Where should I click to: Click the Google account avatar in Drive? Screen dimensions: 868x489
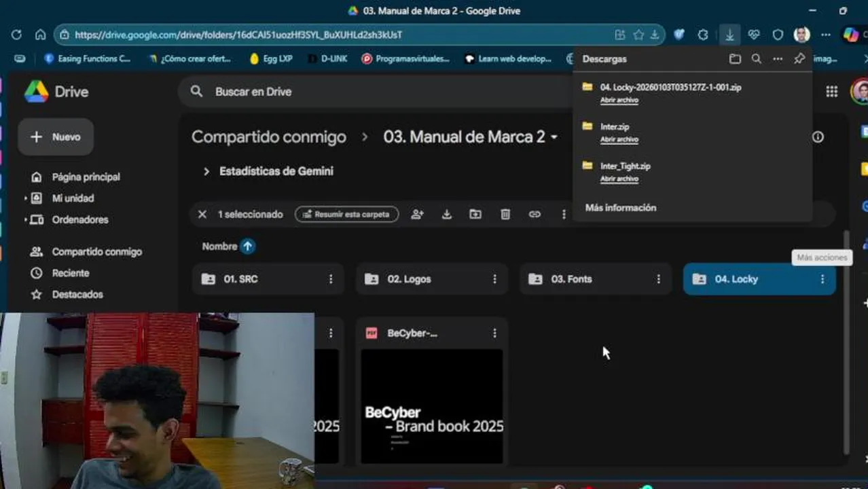pos(860,92)
